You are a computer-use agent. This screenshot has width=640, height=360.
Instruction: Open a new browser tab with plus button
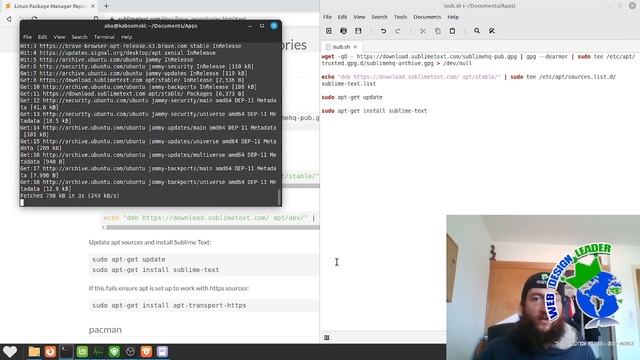(x=106, y=6)
